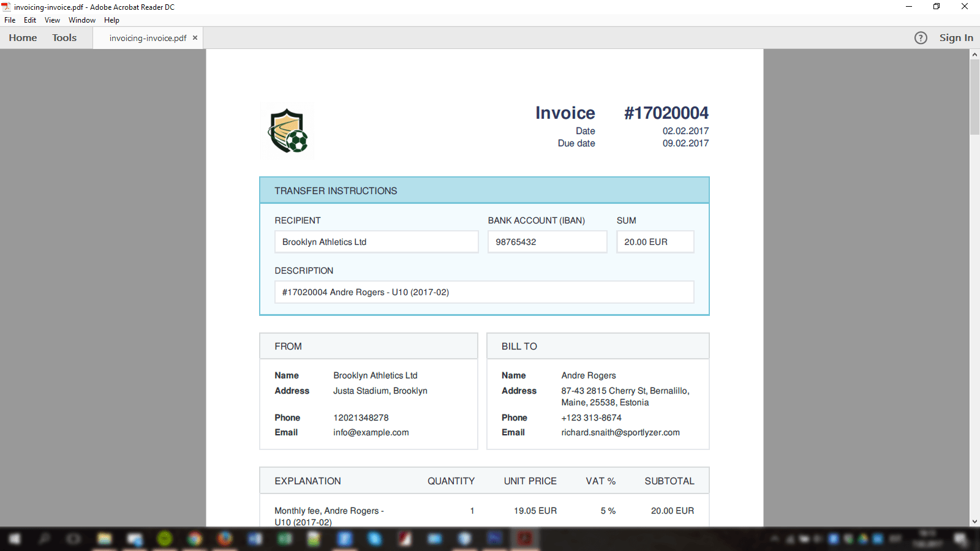Image resolution: width=980 pixels, height=551 pixels.
Task: Close the invoicing-invoice.pdf tab
Action: (195, 38)
